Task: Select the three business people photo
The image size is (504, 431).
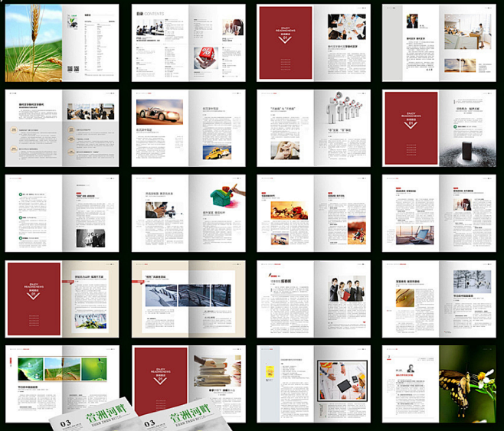Action: click(x=346, y=289)
